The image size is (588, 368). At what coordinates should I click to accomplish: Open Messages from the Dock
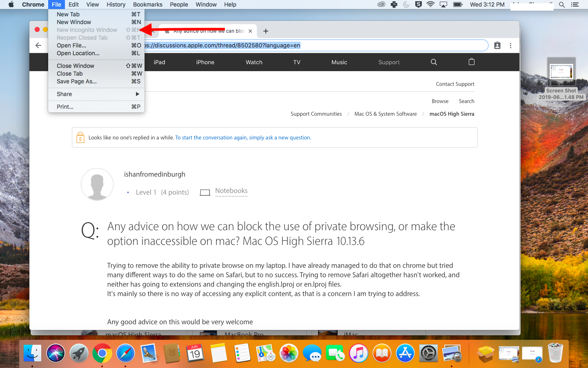[x=312, y=353]
